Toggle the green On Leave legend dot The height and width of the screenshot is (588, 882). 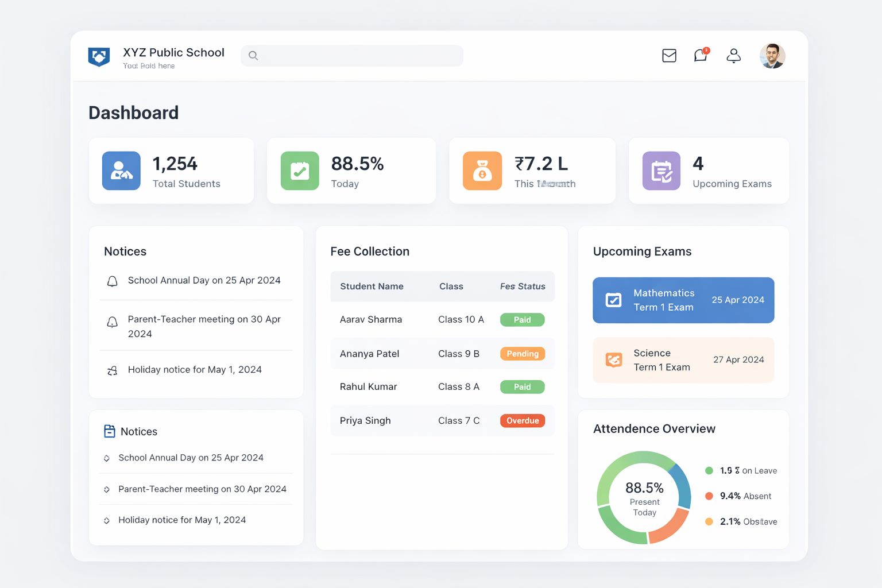[x=710, y=470]
